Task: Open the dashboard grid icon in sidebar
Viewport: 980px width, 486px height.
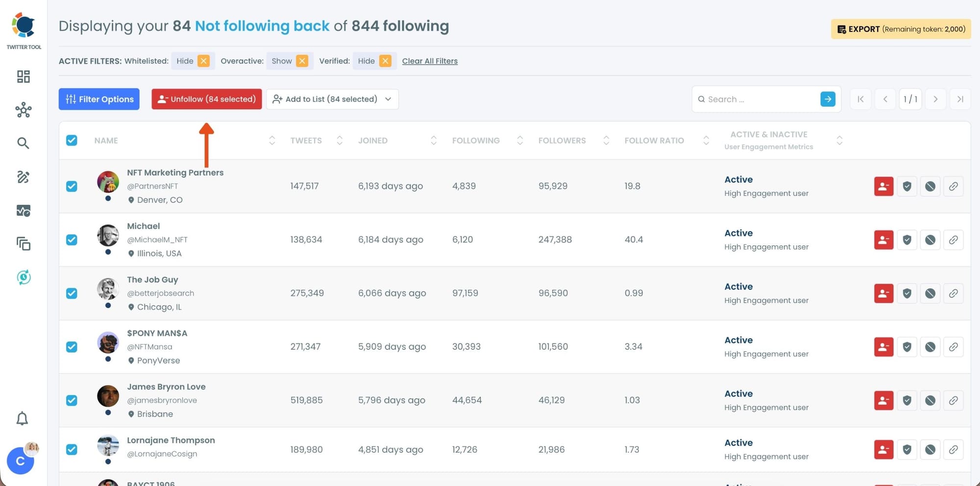Action: coord(23,76)
